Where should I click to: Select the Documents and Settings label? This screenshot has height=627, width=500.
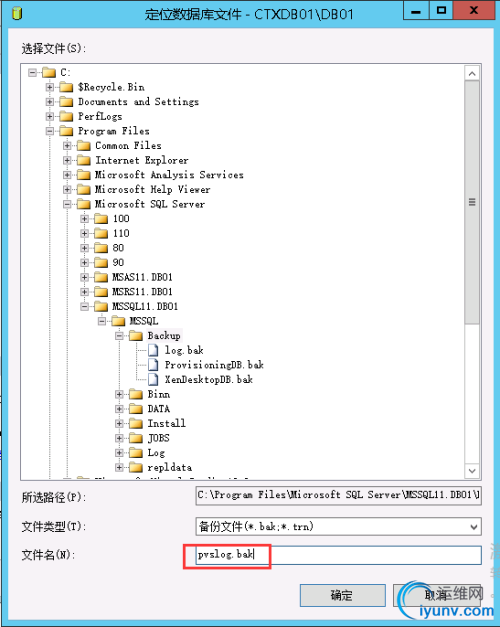pyautogui.click(x=138, y=102)
